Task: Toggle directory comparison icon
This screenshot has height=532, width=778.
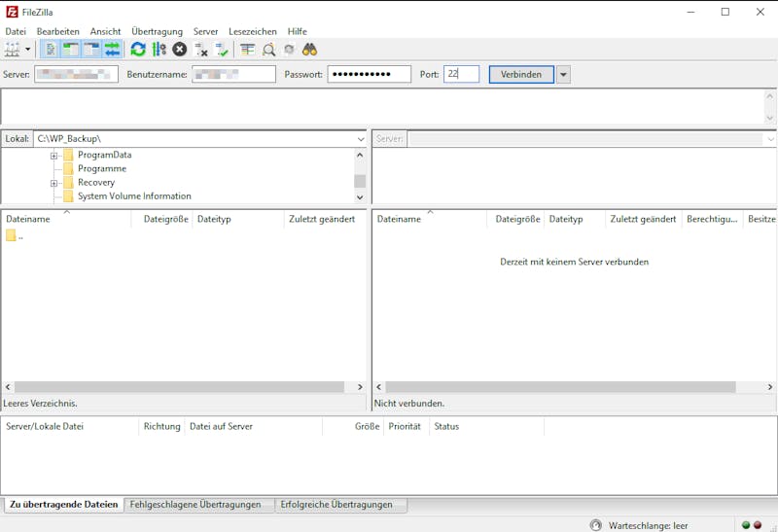Action: coord(268,50)
